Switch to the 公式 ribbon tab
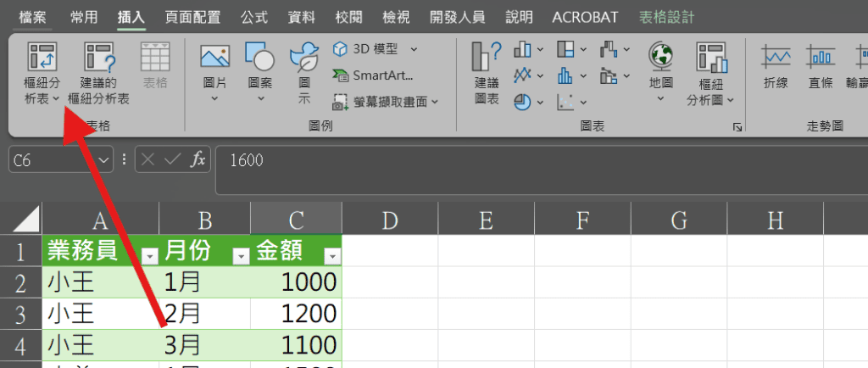 click(254, 17)
